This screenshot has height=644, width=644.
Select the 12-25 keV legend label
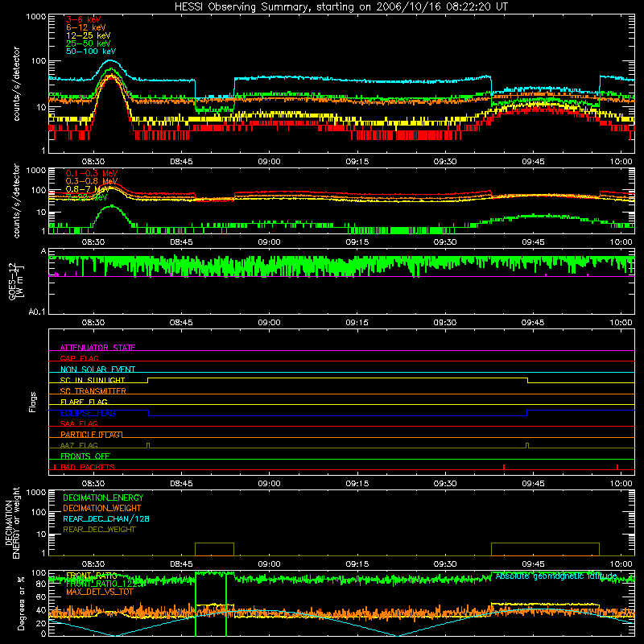click(89, 35)
